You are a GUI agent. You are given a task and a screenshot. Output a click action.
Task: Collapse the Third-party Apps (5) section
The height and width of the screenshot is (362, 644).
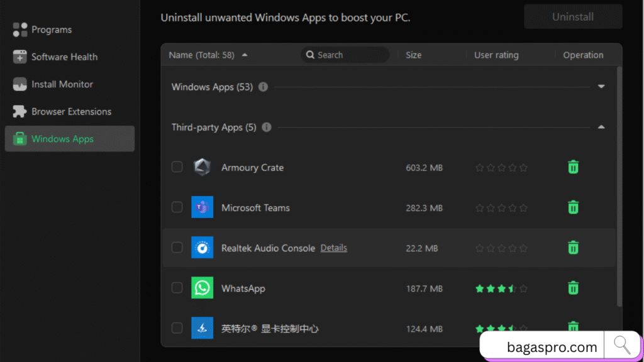601,127
